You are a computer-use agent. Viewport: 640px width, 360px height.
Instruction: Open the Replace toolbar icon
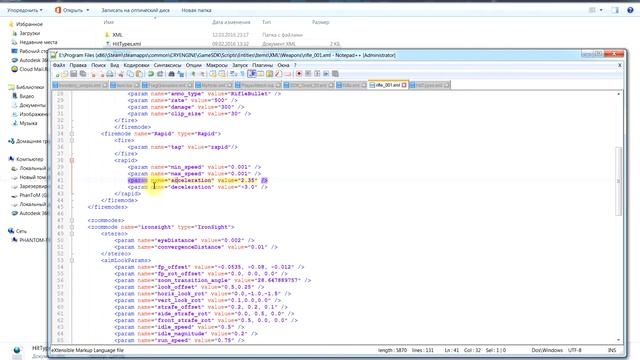pos(180,74)
